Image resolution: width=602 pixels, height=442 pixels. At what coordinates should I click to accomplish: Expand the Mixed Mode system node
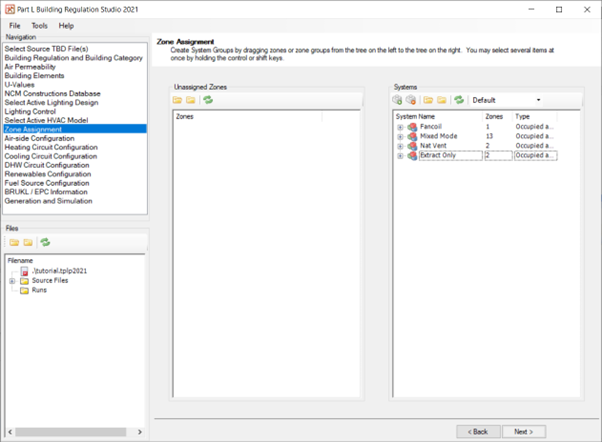point(400,137)
